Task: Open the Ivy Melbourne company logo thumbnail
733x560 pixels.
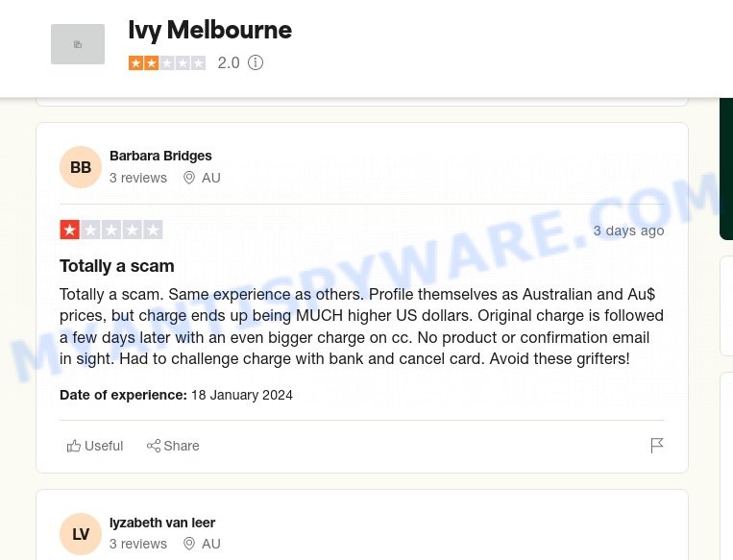Action: coord(78,44)
